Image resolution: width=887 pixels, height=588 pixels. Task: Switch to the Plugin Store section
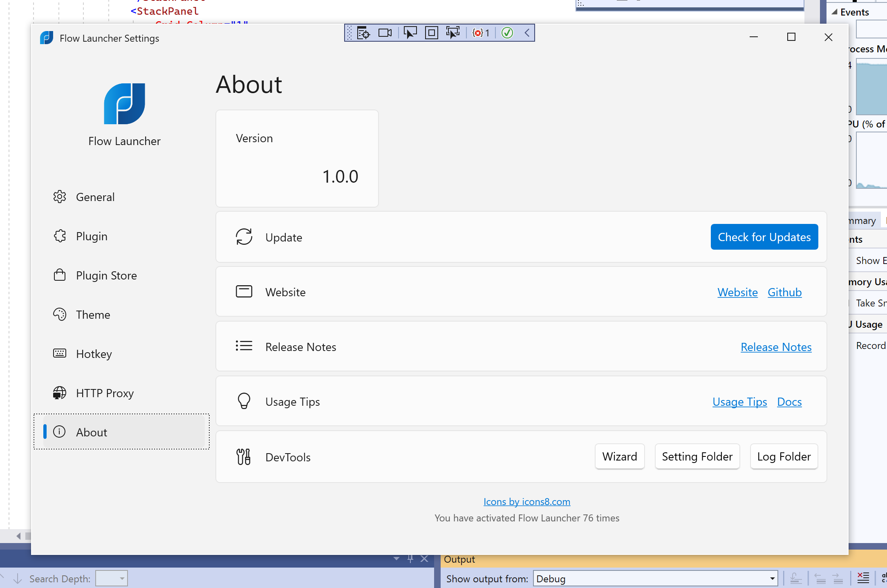(x=106, y=275)
